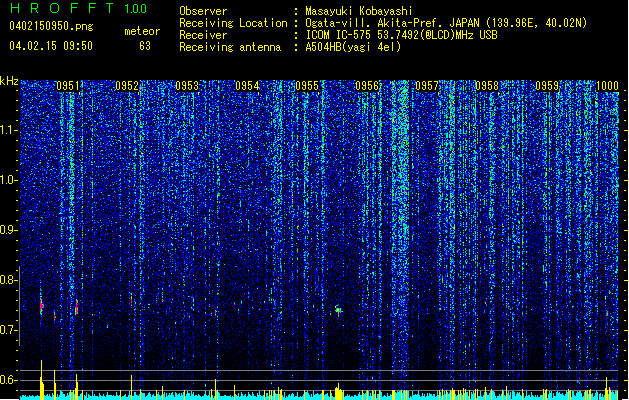The image size is (629, 400).
Task: Click the 'Receiving Location' label
Action: (x=233, y=23)
